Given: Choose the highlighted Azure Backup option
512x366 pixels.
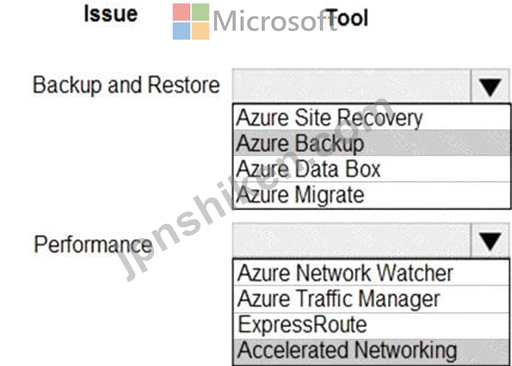Looking at the screenshot, I should tap(372, 143).
